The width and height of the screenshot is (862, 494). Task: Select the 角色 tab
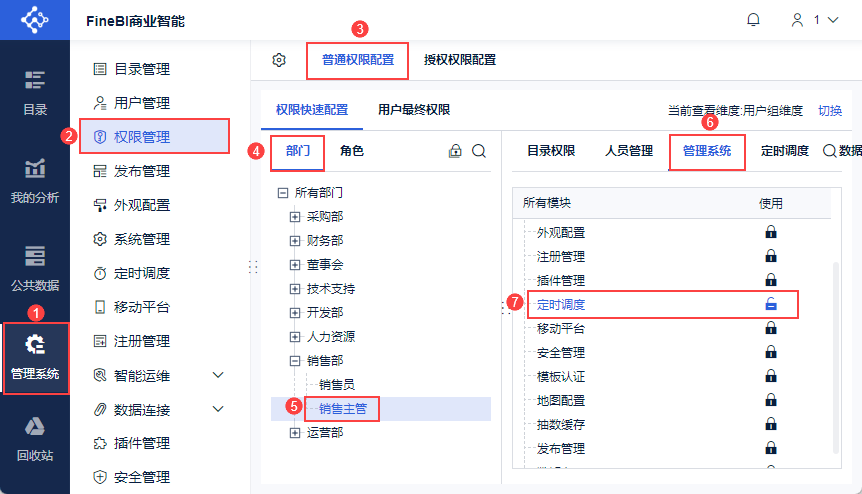coord(352,151)
